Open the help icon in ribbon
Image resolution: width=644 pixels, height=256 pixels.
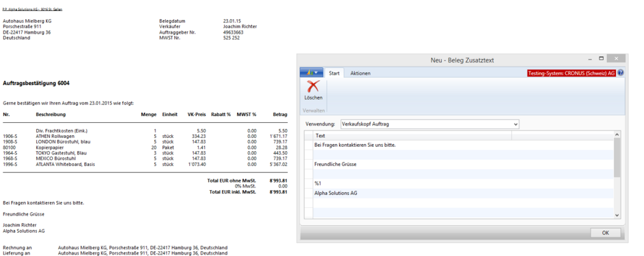coord(621,73)
